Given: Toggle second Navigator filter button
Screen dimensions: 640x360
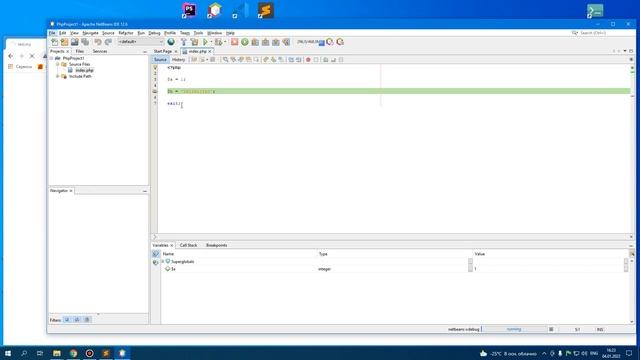Looking at the screenshot, I should point(77,320).
